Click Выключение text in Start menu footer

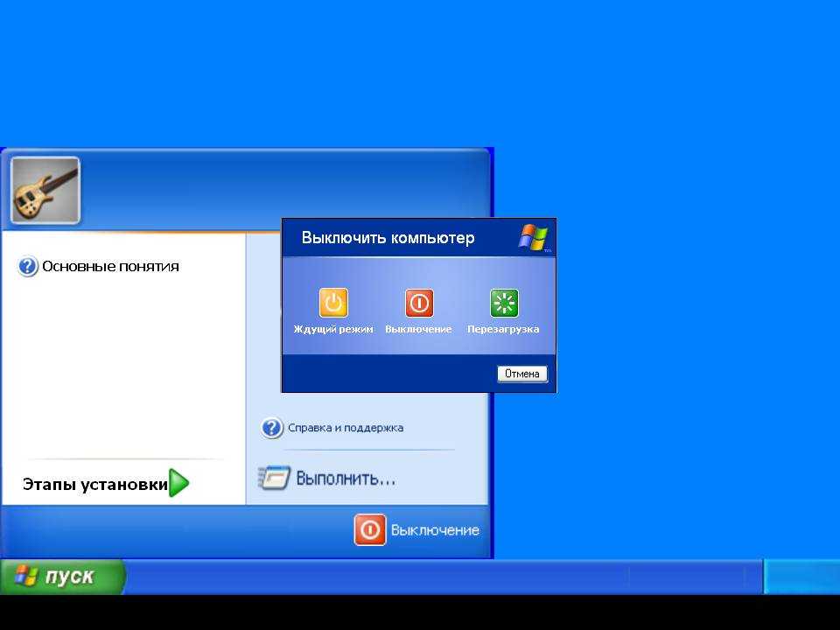pyautogui.click(x=435, y=530)
